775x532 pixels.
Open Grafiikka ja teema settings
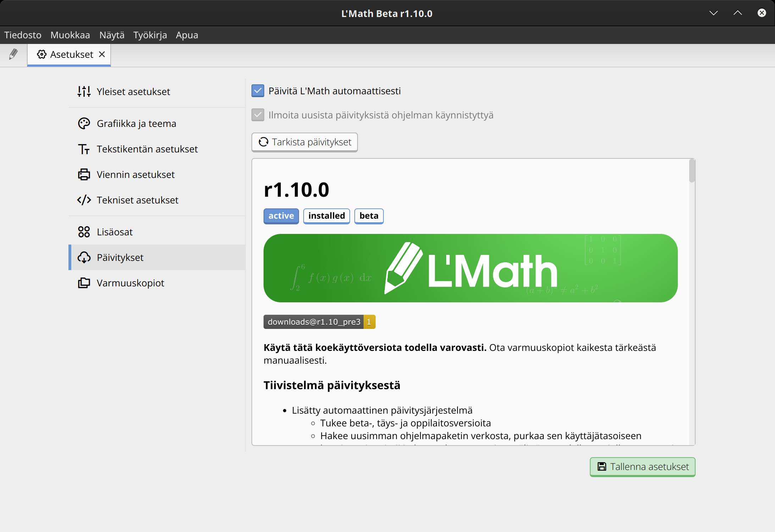(x=157, y=123)
